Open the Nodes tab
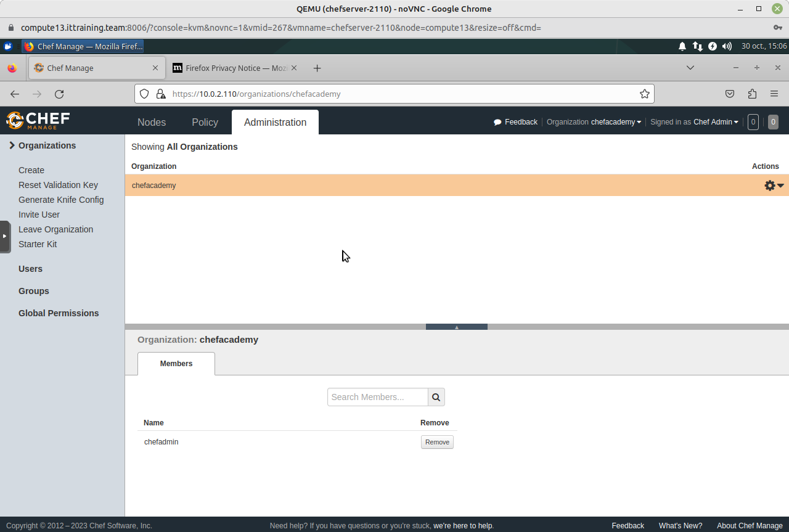 pos(152,122)
